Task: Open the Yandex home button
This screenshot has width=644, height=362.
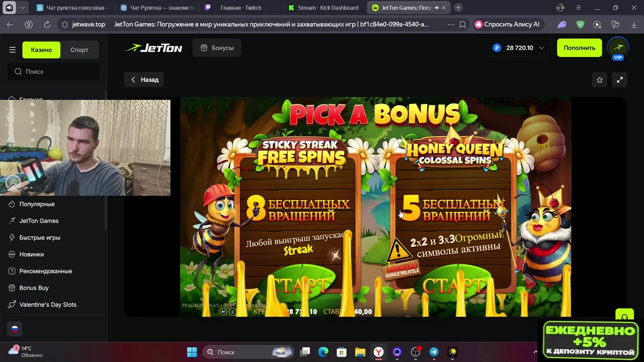Action: (29, 24)
